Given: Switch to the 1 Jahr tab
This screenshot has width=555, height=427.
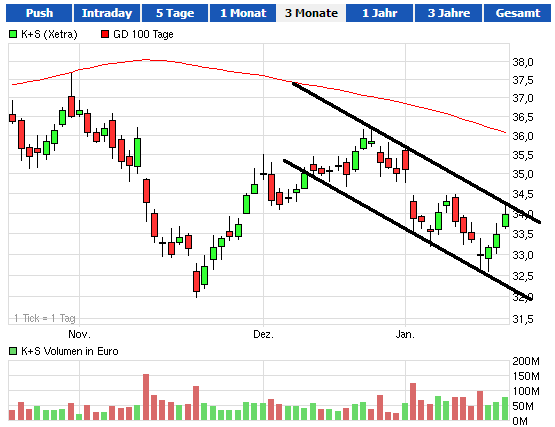Looking at the screenshot, I should point(379,13).
